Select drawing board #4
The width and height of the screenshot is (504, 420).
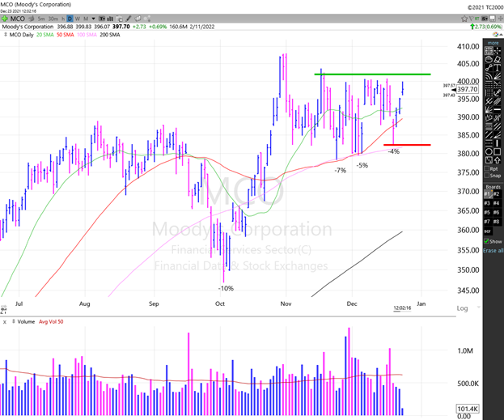click(497, 203)
